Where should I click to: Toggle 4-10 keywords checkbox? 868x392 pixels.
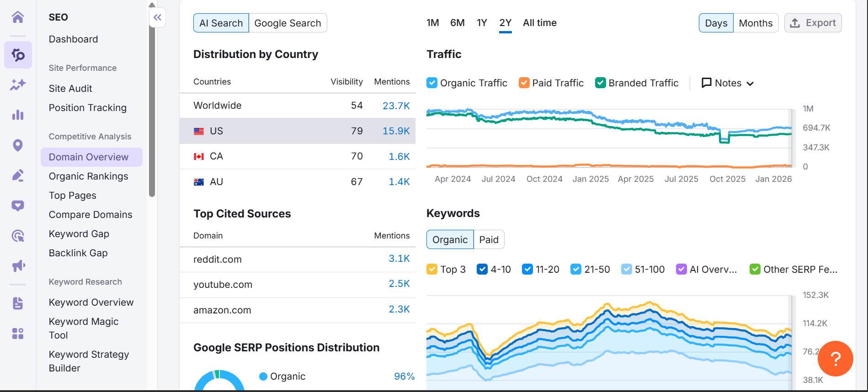click(x=482, y=269)
